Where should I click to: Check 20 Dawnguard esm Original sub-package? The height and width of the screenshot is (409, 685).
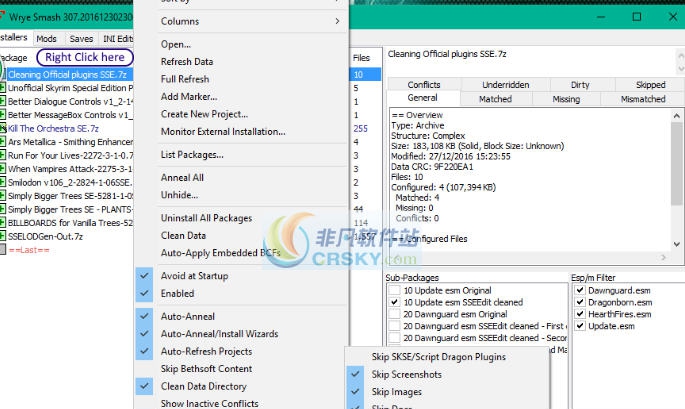point(394,314)
